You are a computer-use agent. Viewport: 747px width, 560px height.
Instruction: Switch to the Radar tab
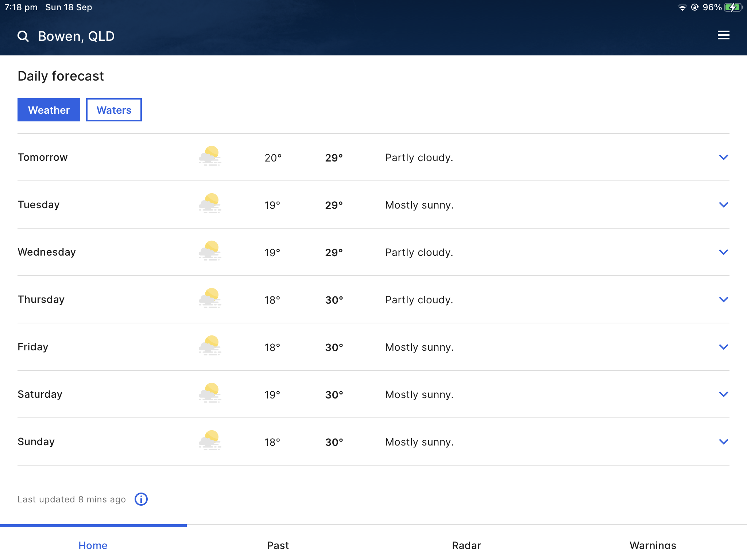click(466, 545)
